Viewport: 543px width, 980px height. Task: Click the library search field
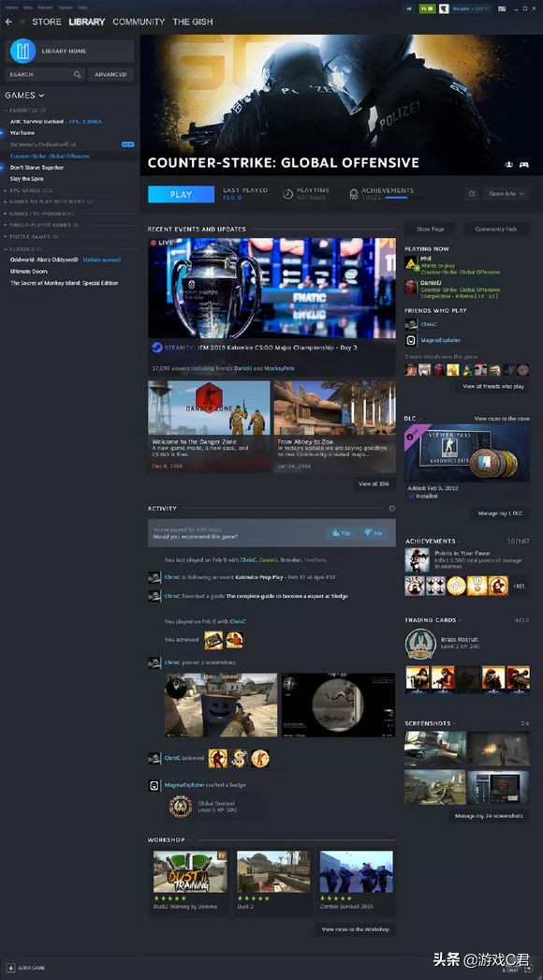[44, 74]
